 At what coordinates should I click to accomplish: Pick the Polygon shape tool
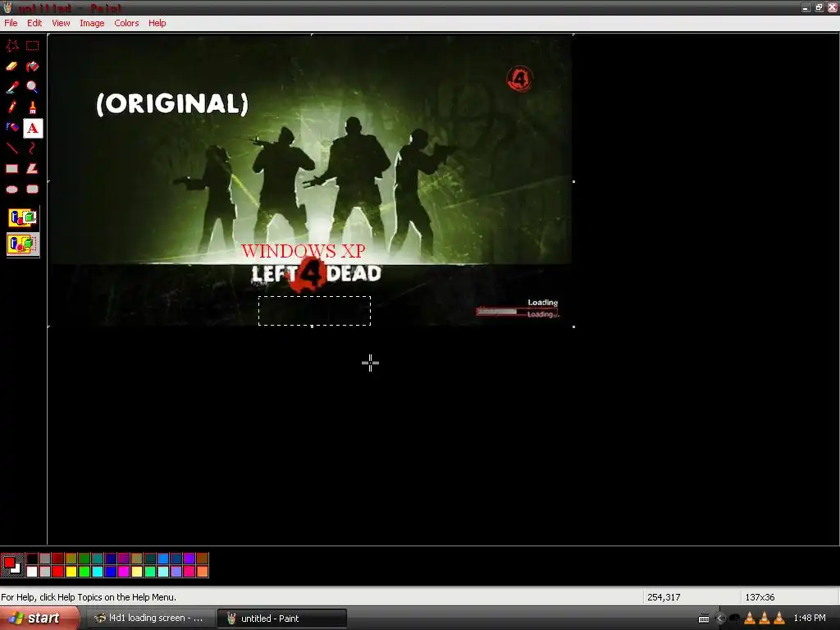pos(33,169)
